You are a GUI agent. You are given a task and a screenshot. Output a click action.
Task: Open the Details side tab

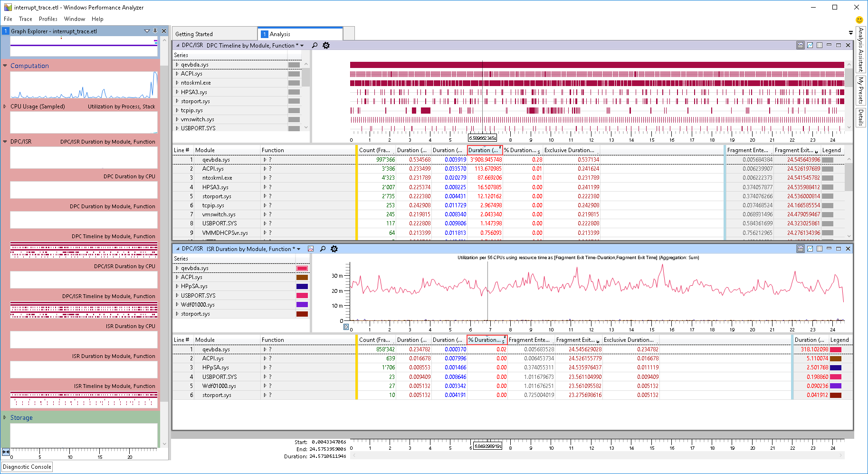pos(860,117)
